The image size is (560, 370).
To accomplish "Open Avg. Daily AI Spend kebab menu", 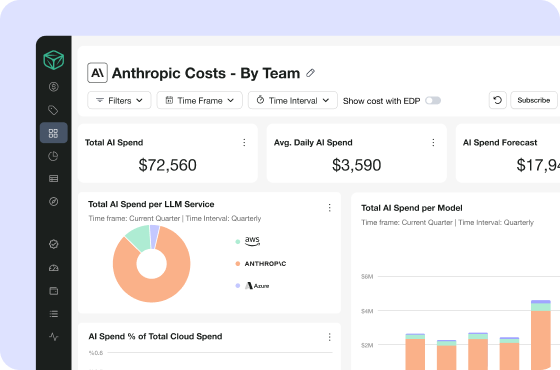I will coord(433,142).
